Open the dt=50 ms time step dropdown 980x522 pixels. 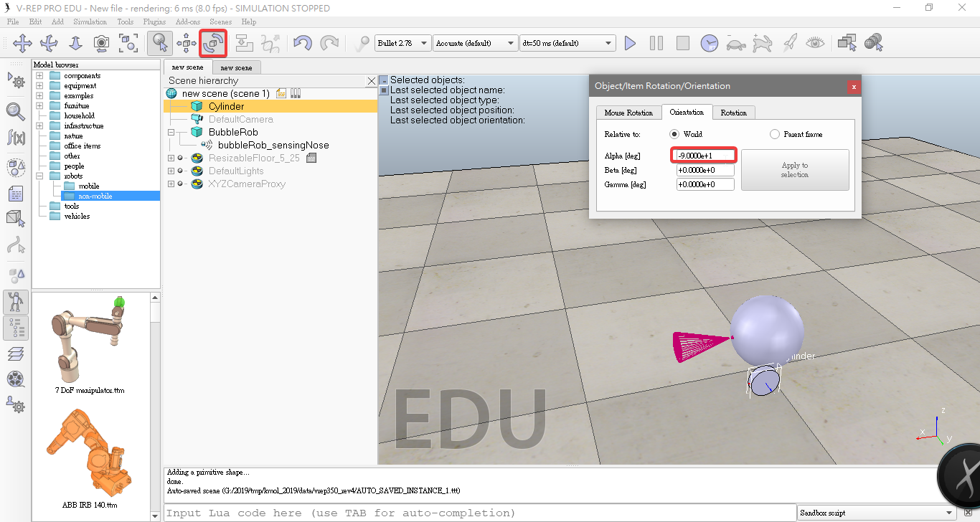pos(567,43)
